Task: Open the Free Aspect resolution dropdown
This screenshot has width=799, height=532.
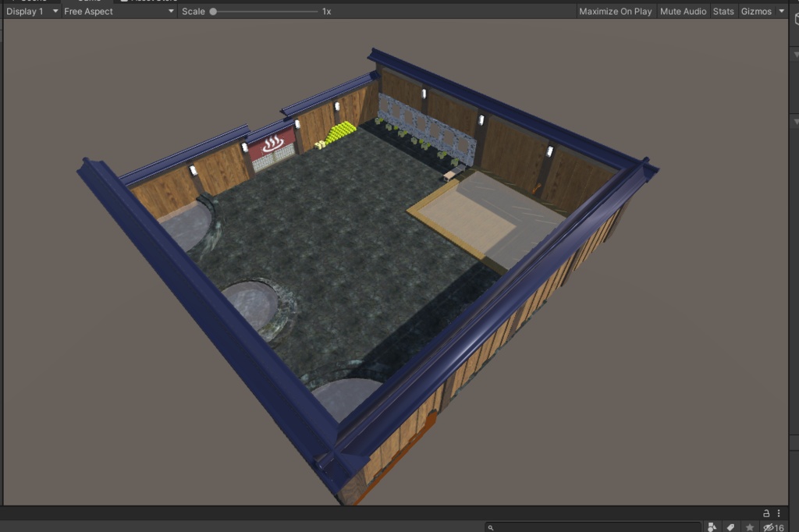Action: coord(119,11)
